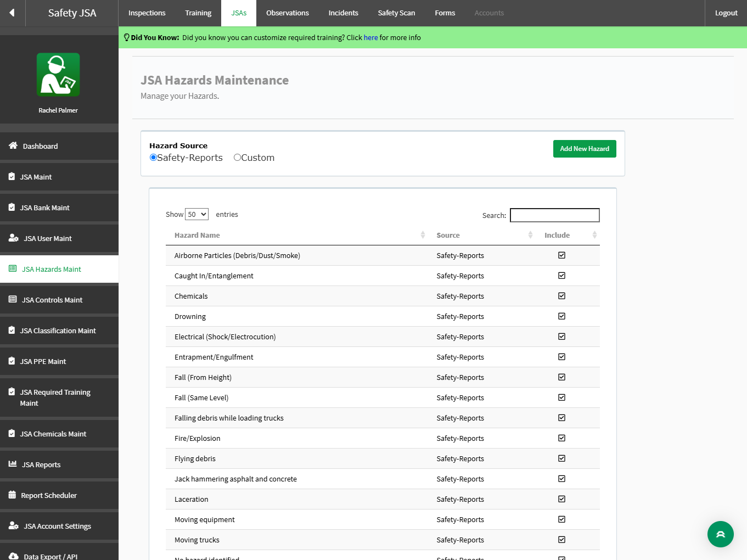Open the Safety Scan tab
Image resolution: width=747 pixels, height=560 pixels.
(x=396, y=13)
